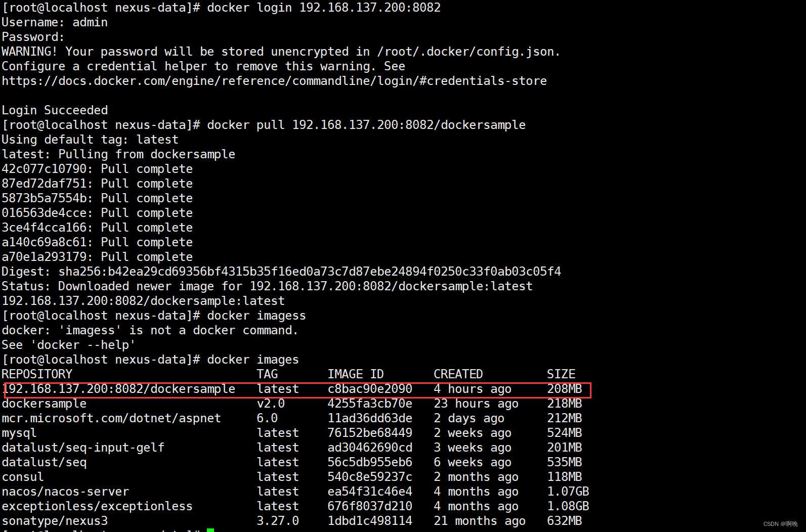Click image ID 76152be68449

point(370,433)
